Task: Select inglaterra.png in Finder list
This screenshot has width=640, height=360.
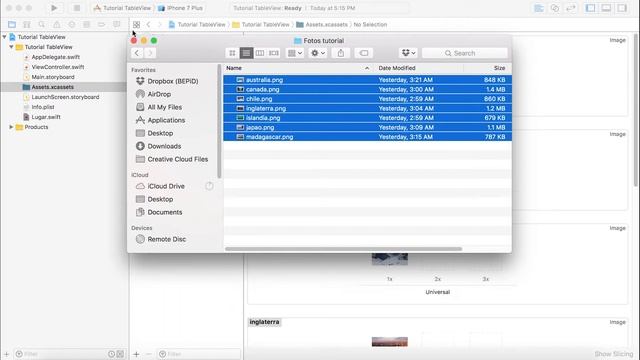Action: pyautogui.click(x=367, y=109)
